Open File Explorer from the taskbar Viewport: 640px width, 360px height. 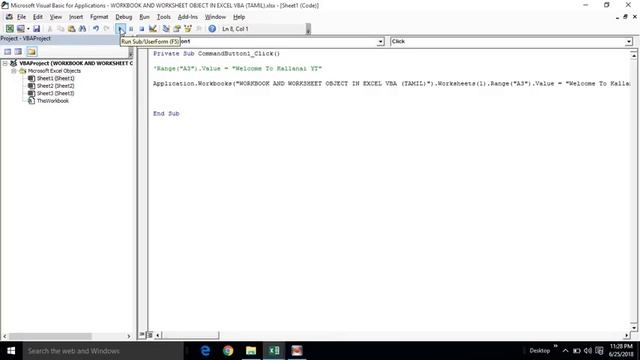coord(251,351)
